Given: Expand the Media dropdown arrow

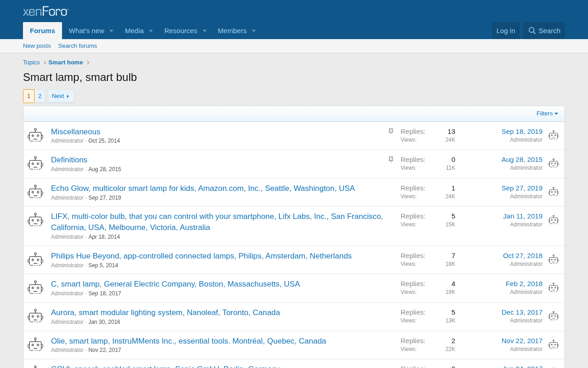Looking at the screenshot, I should 151,31.
